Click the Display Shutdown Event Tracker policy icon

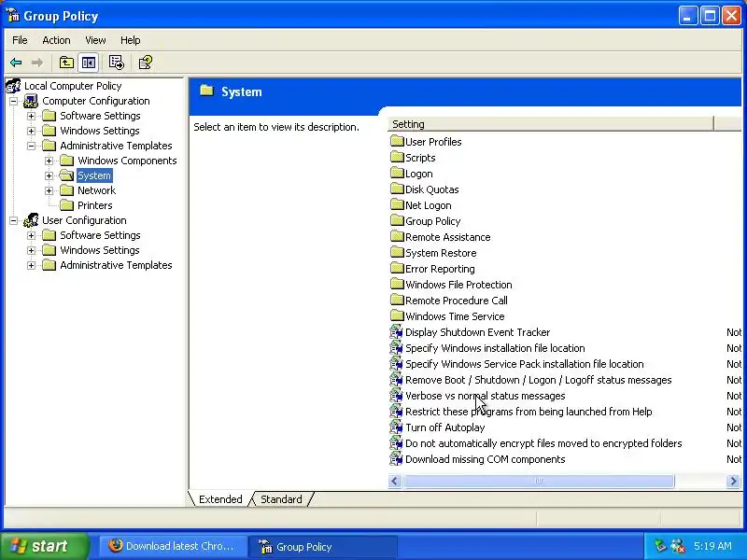click(x=396, y=332)
